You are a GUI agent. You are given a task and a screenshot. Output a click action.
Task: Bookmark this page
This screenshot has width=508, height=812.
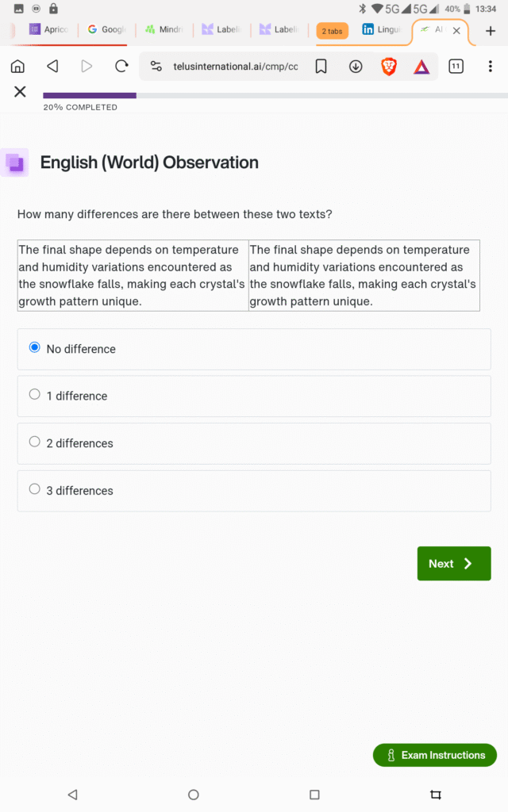click(321, 67)
